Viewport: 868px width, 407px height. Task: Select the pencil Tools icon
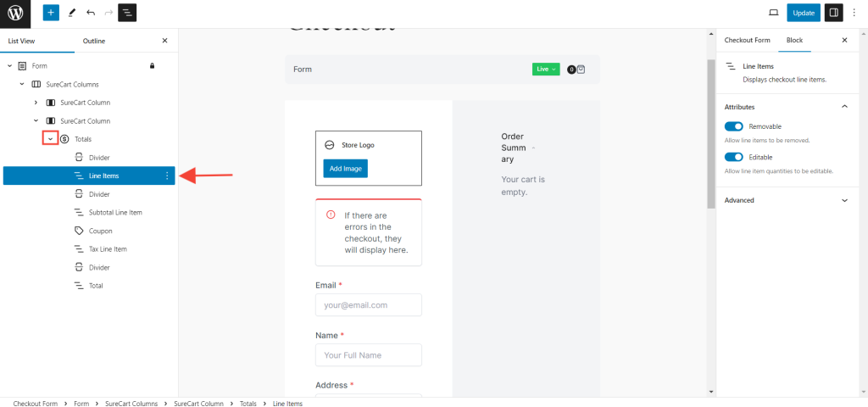click(x=71, y=13)
